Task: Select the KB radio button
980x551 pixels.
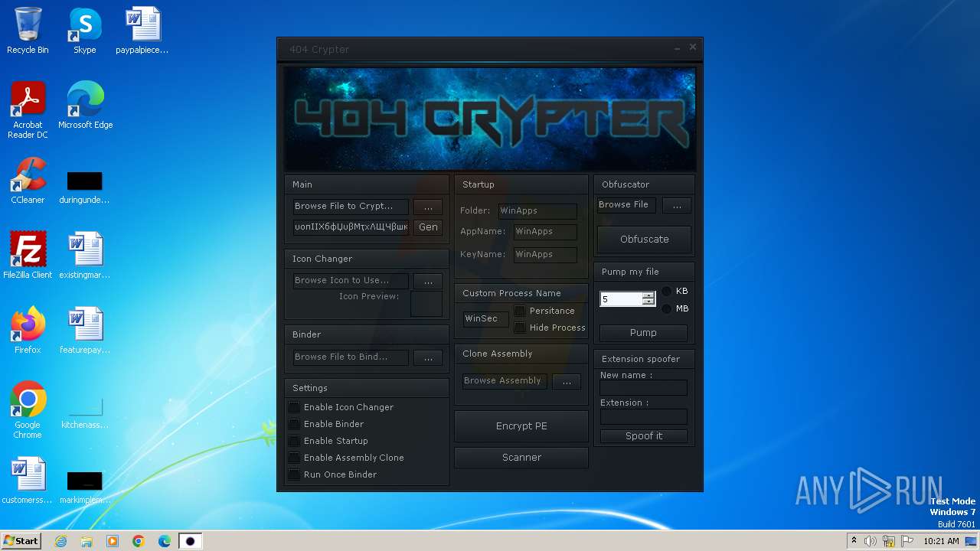Action: [x=666, y=292]
